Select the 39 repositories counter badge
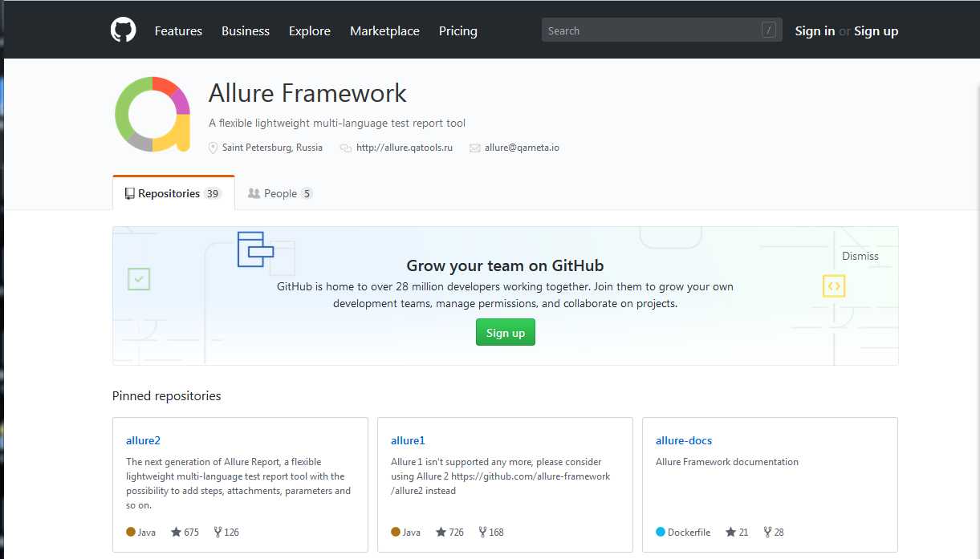Viewport: 980px width, 559px height. coord(212,193)
